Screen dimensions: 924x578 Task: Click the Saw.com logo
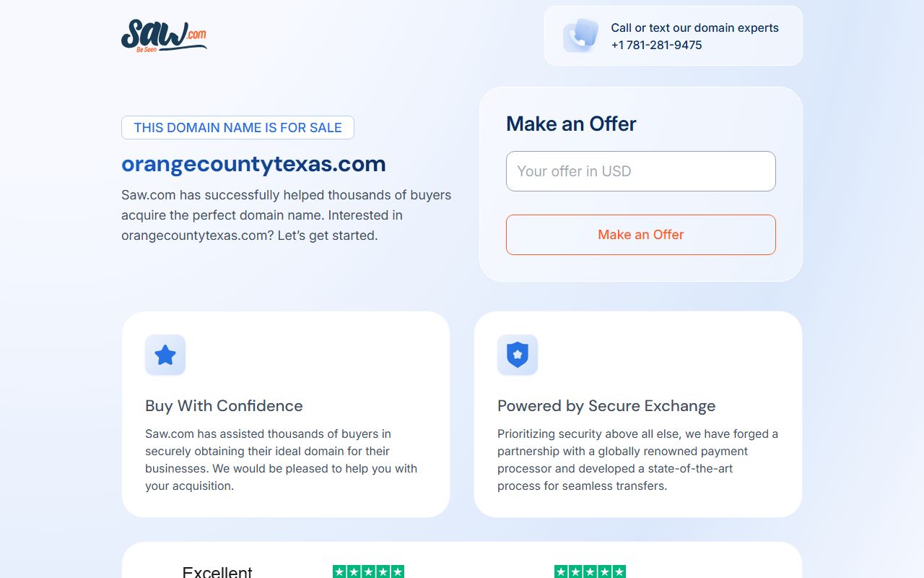pos(164,35)
